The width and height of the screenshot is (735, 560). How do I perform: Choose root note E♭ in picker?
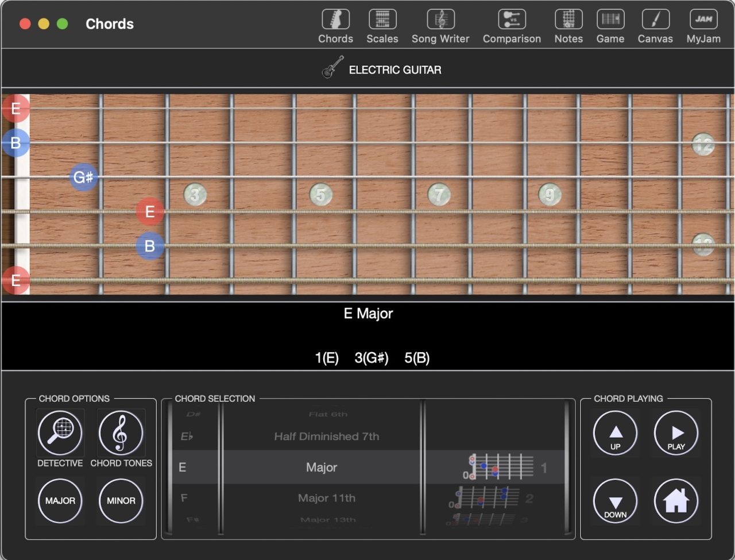[187, 437]
